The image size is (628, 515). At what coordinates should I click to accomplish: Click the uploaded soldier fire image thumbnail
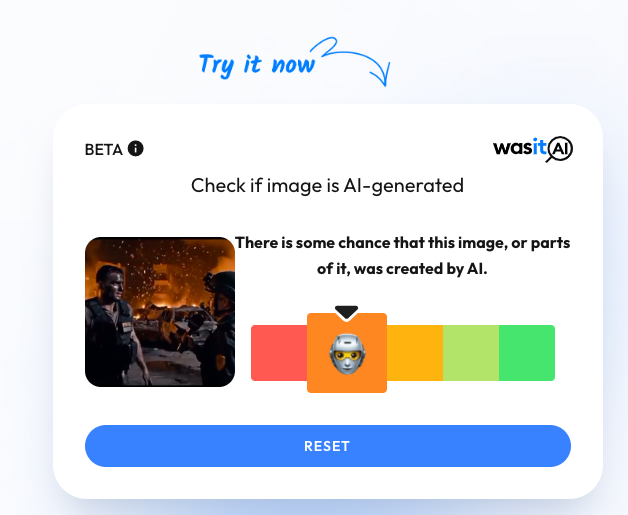click(x=160, y=312)
